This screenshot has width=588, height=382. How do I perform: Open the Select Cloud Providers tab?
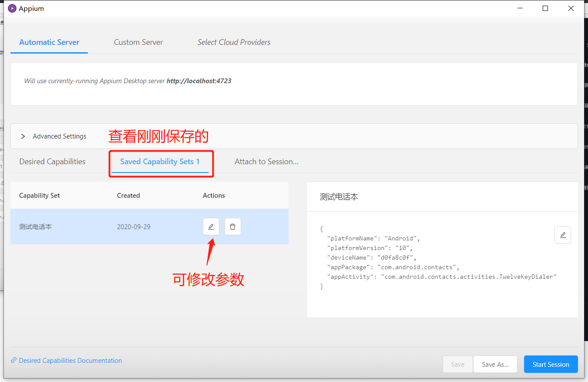[x=234, y=42]
